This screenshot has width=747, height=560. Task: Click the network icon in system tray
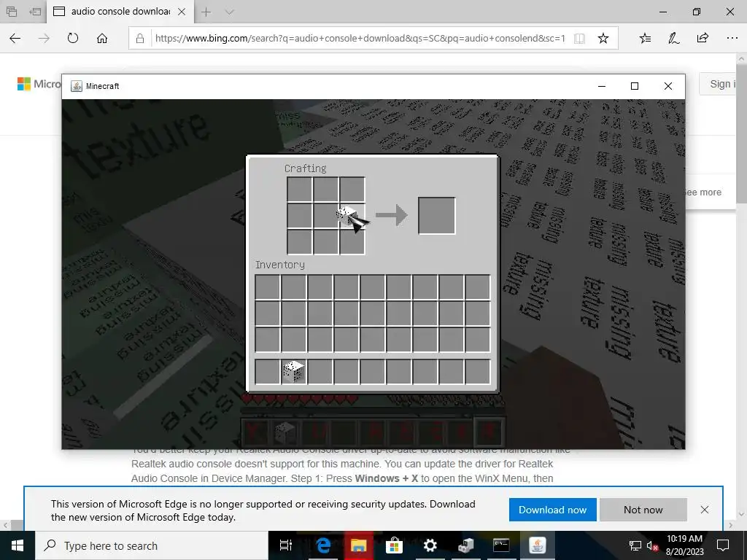coord(635,545)
